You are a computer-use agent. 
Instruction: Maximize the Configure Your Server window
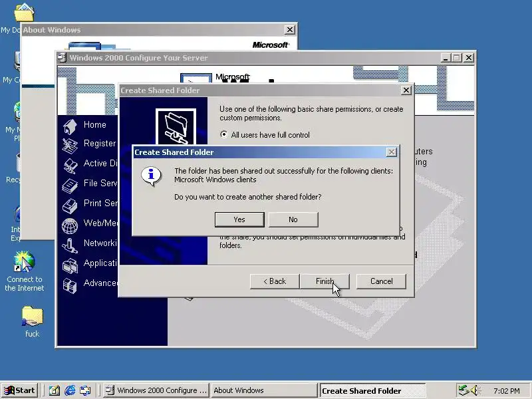[x=457, y=58]
